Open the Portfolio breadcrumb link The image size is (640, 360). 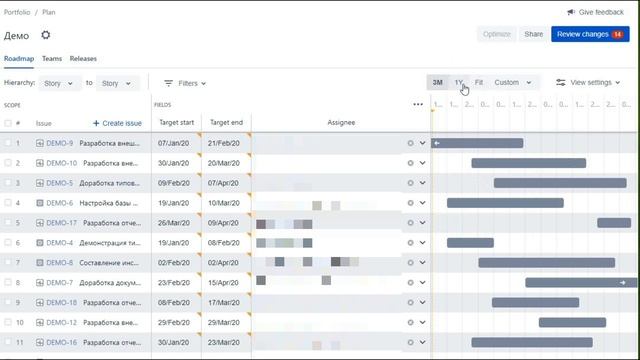pyautogui.click(x=17, y=12)
